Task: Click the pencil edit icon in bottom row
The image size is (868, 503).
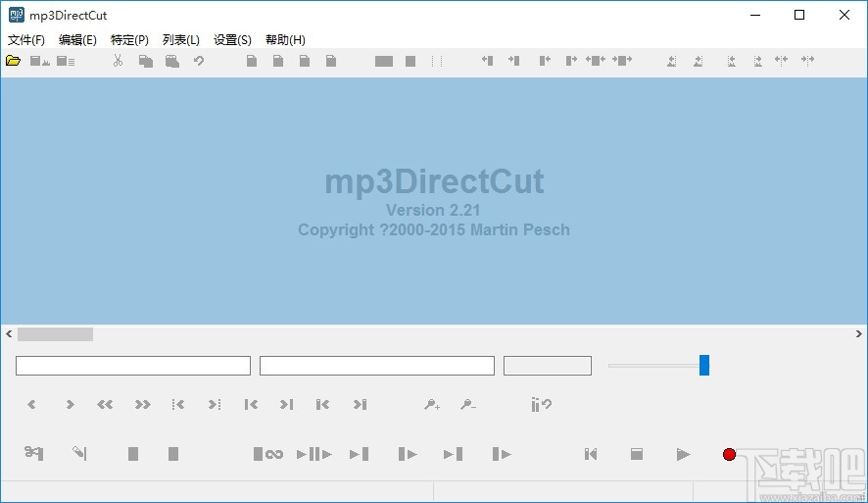Action: click(x=79, y=453)
